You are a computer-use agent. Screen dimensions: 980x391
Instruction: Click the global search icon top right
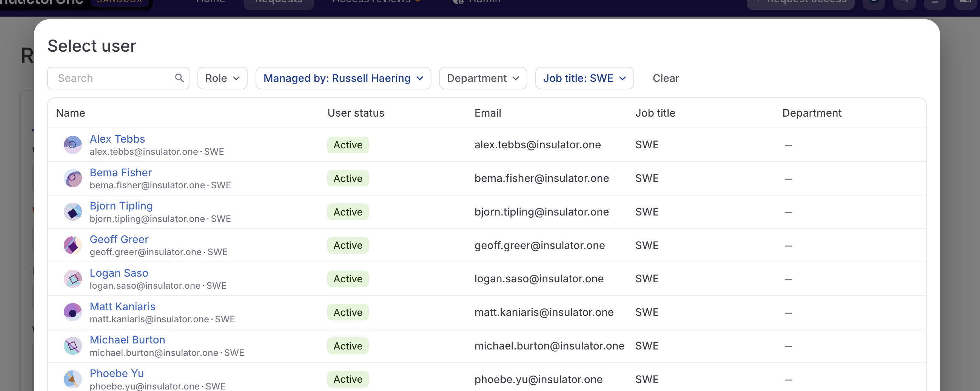[905, 2]
